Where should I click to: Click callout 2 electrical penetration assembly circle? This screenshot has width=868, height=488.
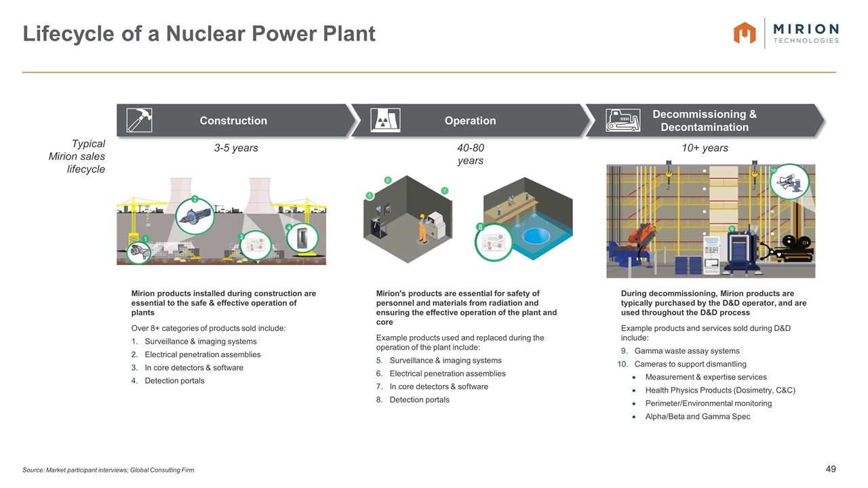click(x=194, y=216)
